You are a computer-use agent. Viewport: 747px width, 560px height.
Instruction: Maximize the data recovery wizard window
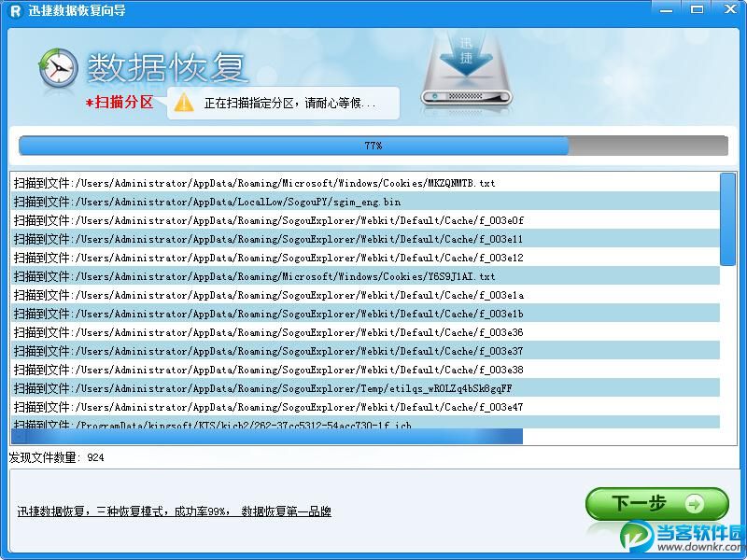697,9
